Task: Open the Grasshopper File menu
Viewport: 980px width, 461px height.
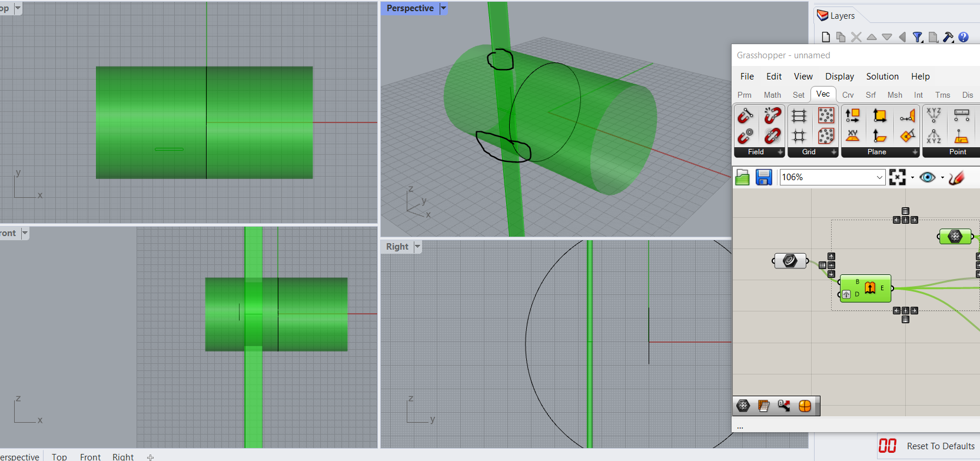Action: point(747,77)
